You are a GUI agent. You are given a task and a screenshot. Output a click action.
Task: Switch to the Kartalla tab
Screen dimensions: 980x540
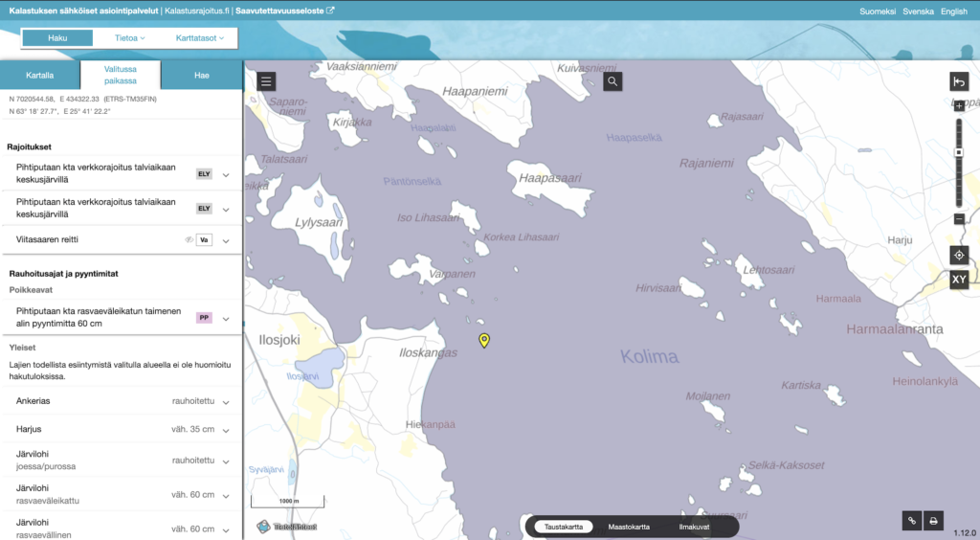point(39,75)
